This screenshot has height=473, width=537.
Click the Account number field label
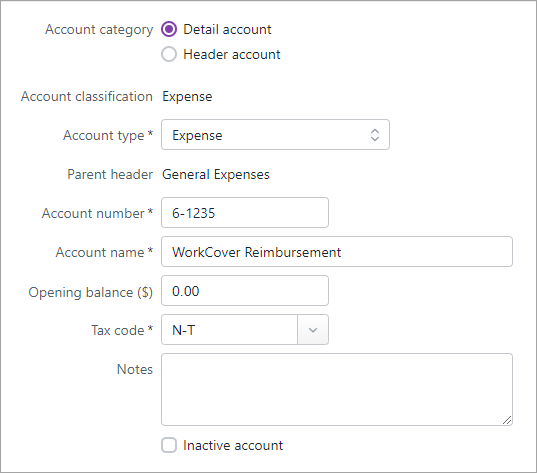click(97, 213)
